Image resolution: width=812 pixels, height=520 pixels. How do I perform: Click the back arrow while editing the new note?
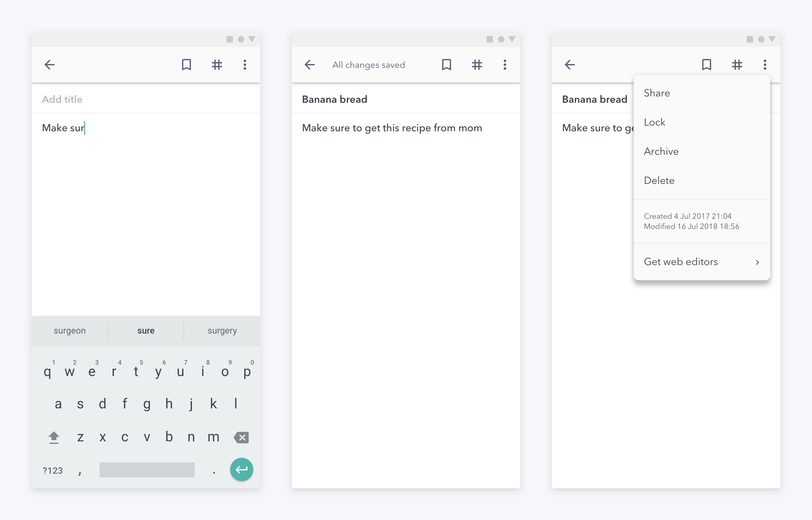[x=49, y=64]
